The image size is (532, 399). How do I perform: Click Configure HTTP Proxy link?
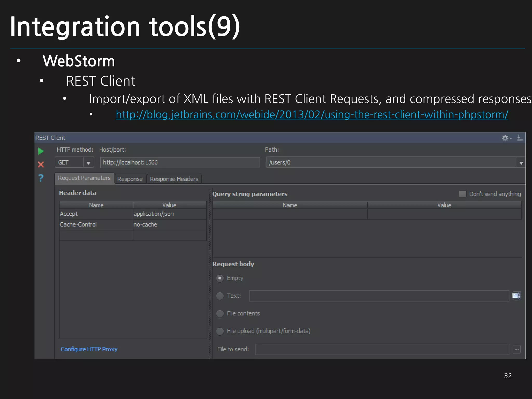point(89,349)
